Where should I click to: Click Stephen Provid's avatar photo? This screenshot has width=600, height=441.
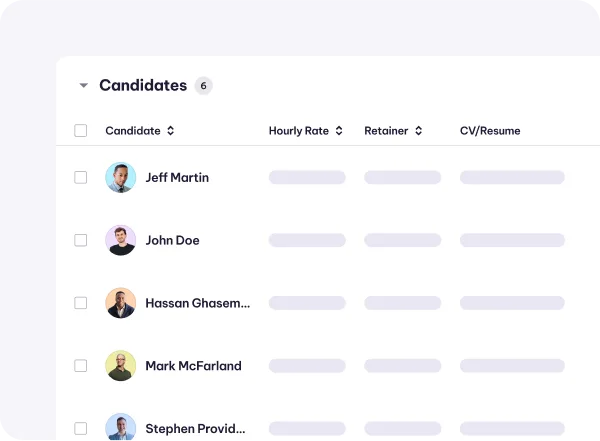tap(120, 428)
